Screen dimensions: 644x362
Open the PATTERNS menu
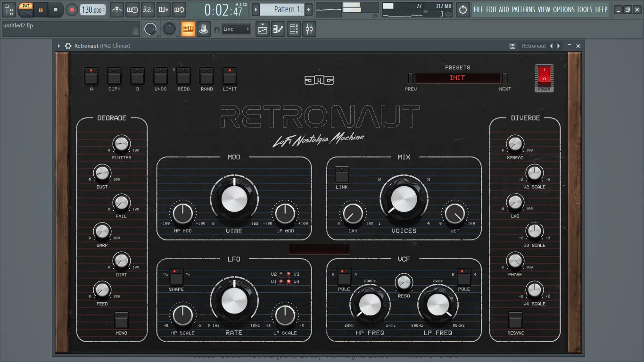point(523,9)
